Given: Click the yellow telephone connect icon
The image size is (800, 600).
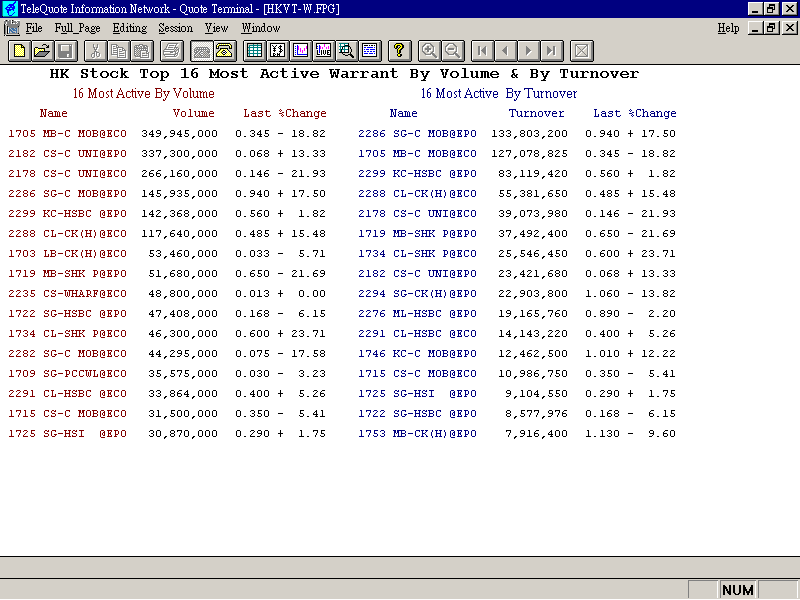Looking at the screenshot, I should [x=224, y=51].
